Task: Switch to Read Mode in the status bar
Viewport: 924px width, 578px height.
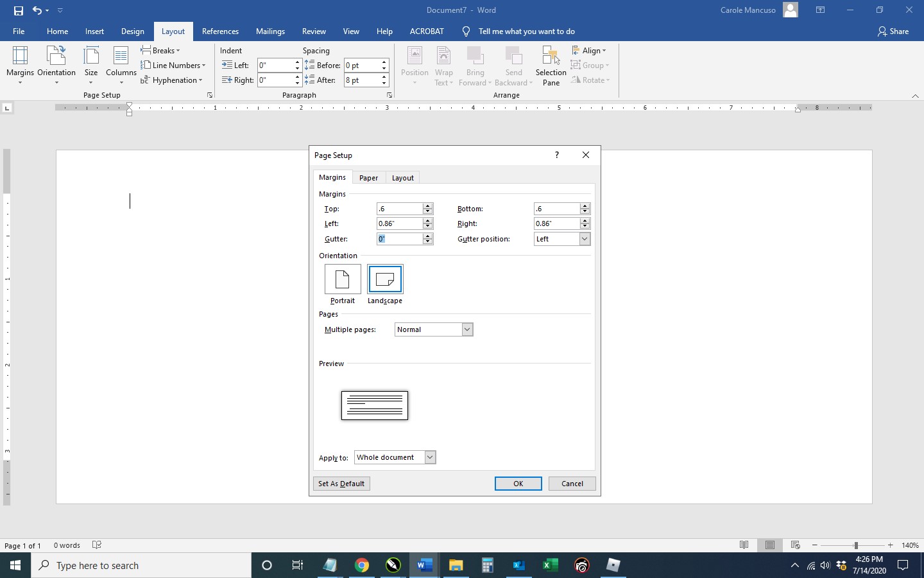Action: (744, 545)
